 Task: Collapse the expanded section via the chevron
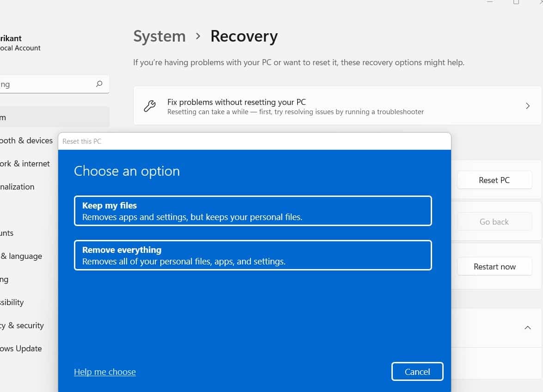pyautogui.click(x=527, y=327)
